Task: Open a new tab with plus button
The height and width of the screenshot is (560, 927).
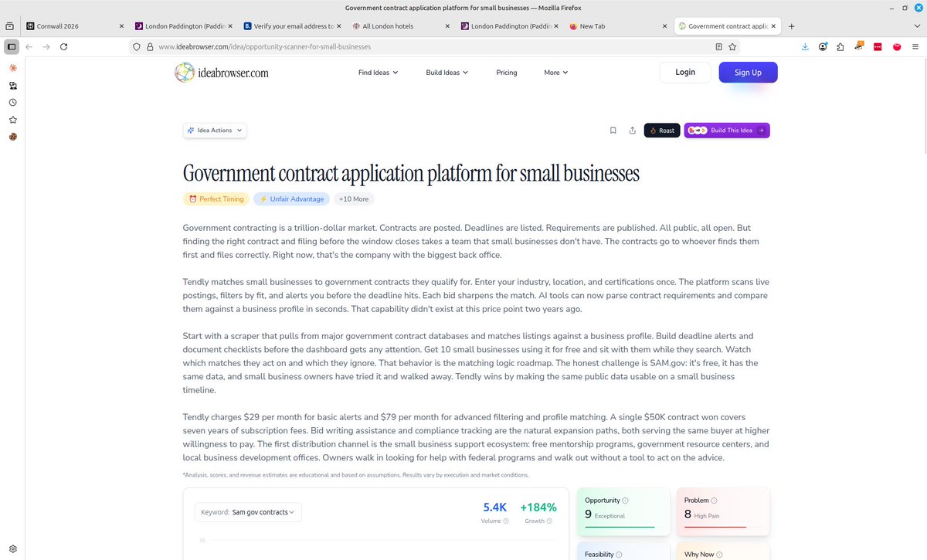Action: click(x=791, y=25)
